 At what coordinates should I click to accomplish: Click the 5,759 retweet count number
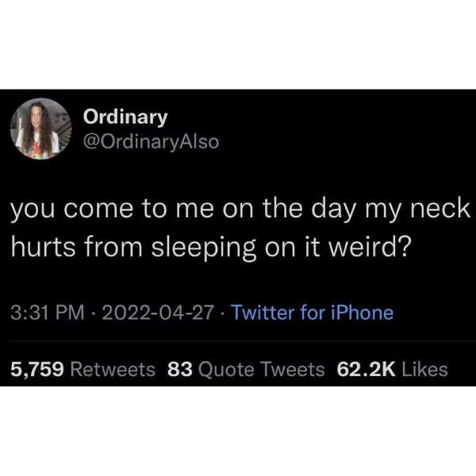[37, 370]
